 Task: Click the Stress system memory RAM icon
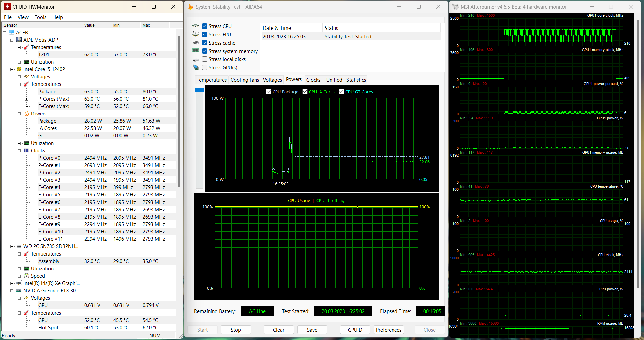(x=196, y=51)
